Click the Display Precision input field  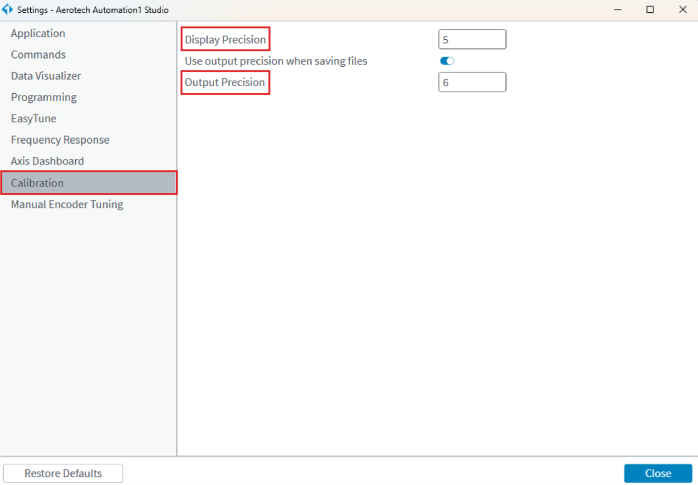pyautogui.click(x=472, y=39)
